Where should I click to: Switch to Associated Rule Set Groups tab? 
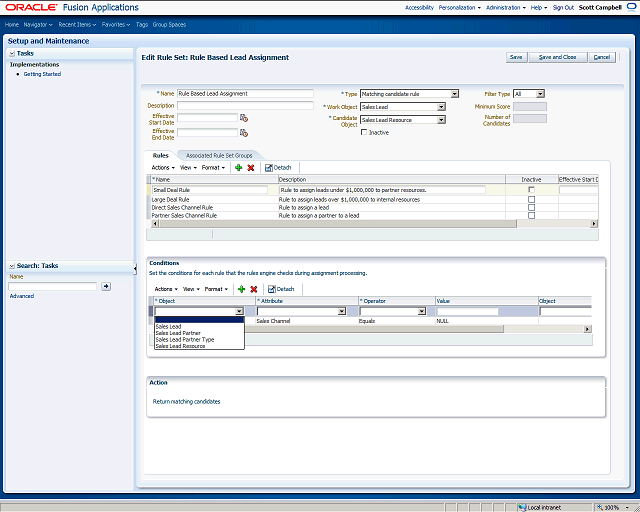tap(219, 156)
